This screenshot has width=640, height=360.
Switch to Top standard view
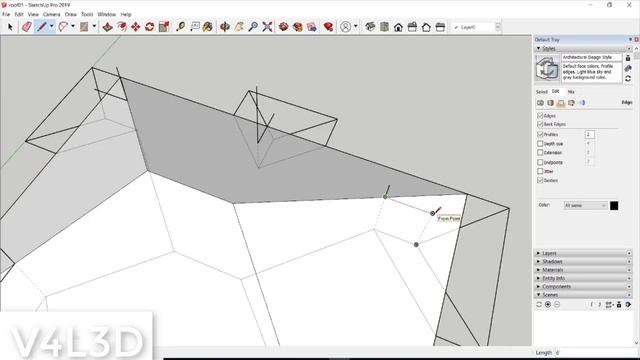click(x=384, y=27)
